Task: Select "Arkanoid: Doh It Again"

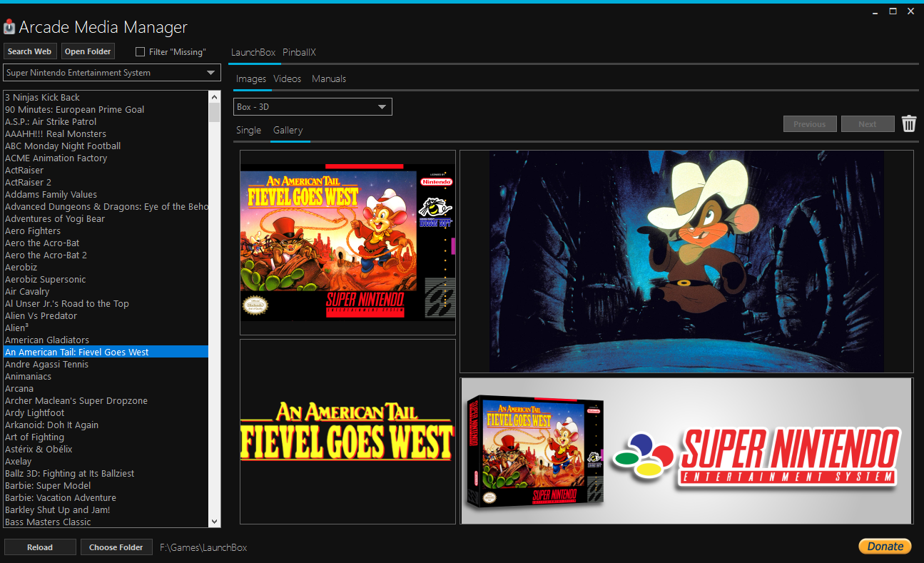Action: point(106,425)
